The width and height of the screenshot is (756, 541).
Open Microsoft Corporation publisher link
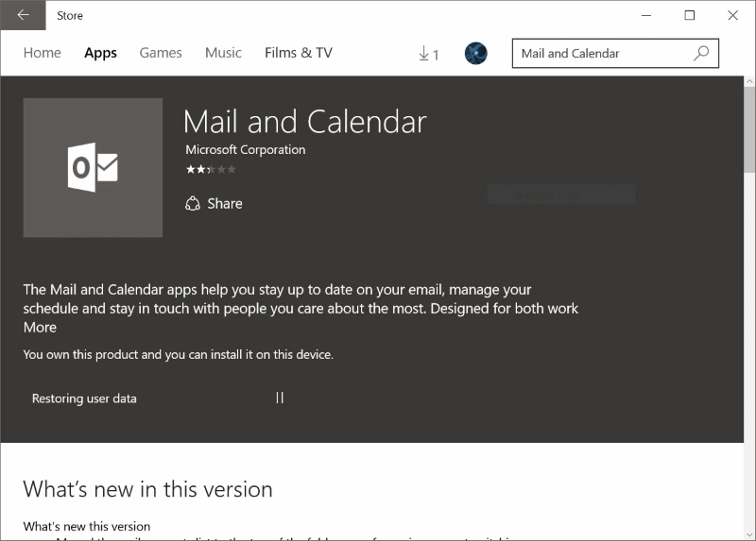(246, 150)
